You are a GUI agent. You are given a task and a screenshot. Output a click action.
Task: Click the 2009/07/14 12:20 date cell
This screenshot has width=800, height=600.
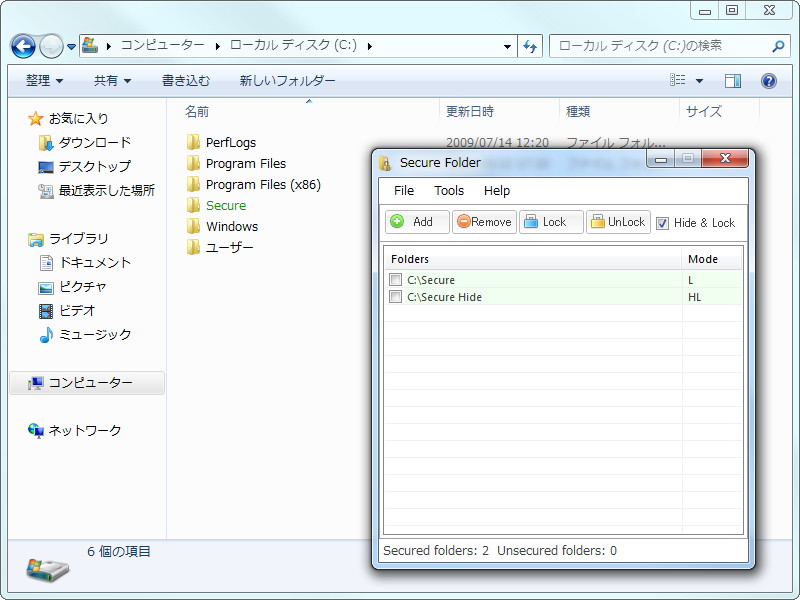pyautogui.click(x=497, y=142)
